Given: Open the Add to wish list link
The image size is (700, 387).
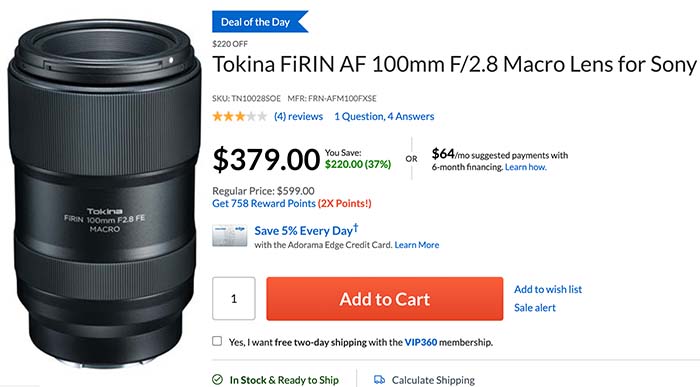Looking at the screenshot, I should tap(548, 289).
